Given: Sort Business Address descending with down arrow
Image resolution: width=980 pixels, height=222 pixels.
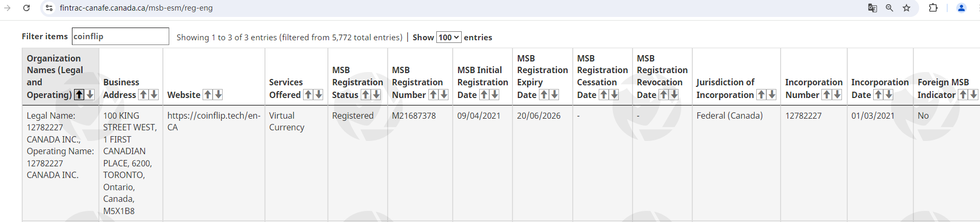Looking at the screenshot, I should click(154, 95).
